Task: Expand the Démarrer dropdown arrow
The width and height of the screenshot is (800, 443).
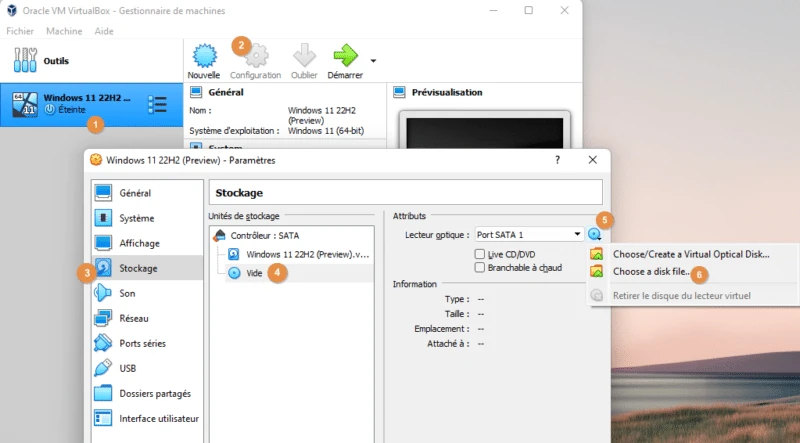Action: (373, 60)
